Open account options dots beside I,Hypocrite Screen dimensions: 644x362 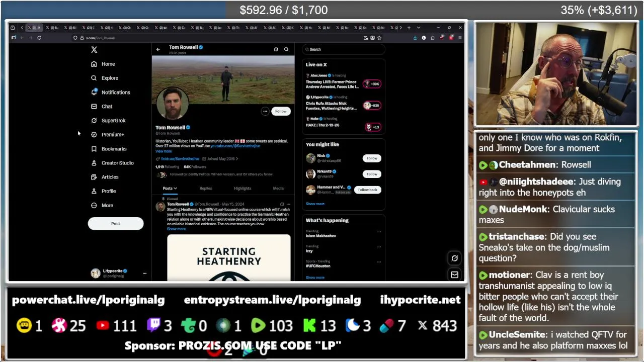[144, 274]
